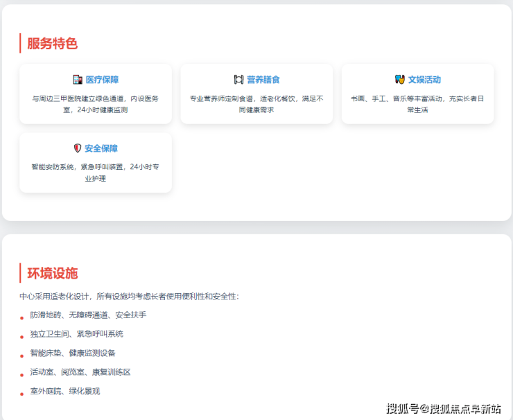Click the shield icon beside 安全保障
The image size is (513, 420).
(78, 148)
